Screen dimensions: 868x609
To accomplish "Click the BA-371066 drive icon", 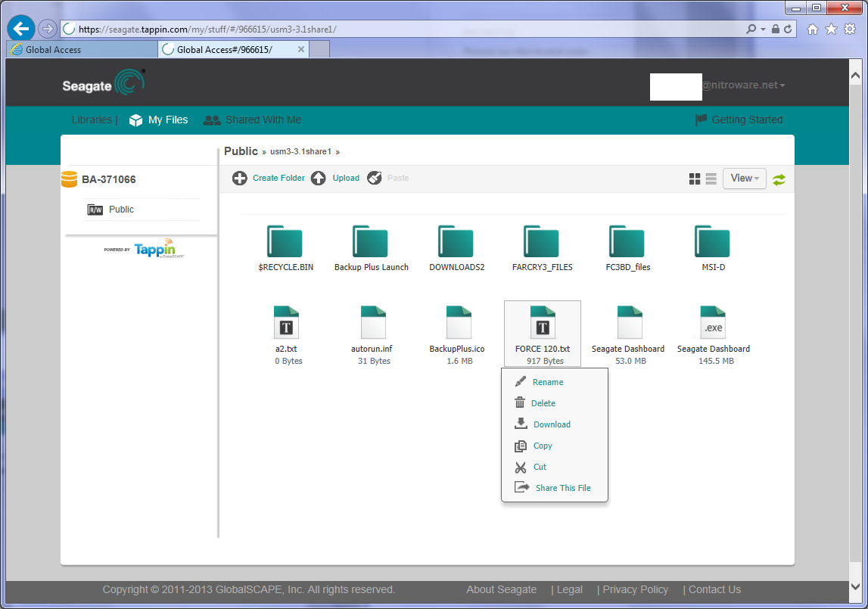I will pos(69,179).
